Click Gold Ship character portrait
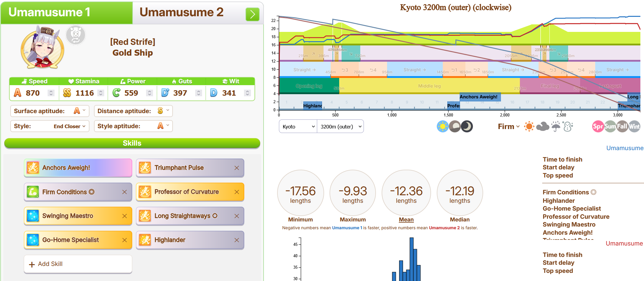 click(42, 48)
